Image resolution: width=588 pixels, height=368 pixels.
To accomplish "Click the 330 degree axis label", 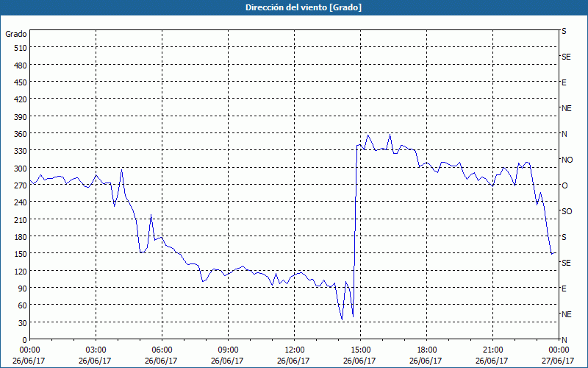I will 21,151.
